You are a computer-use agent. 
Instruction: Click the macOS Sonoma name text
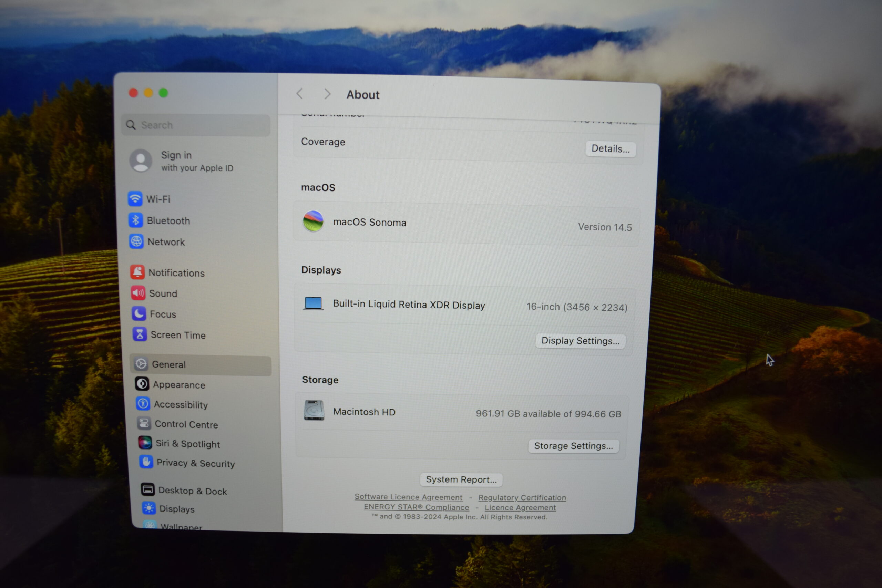coord(369,222)
